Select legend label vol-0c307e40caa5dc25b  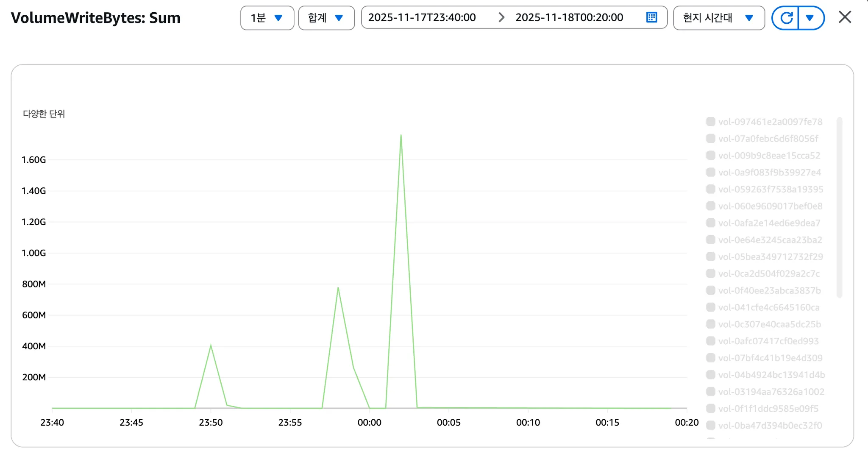pyautogui.click(x=770, y=324)
